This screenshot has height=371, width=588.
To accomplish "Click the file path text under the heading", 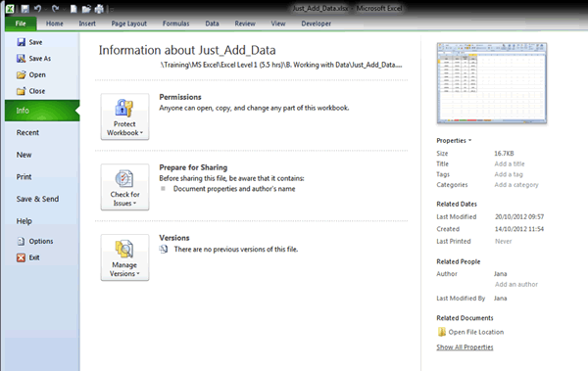I will pyautogui.click(x=281, y=65).
